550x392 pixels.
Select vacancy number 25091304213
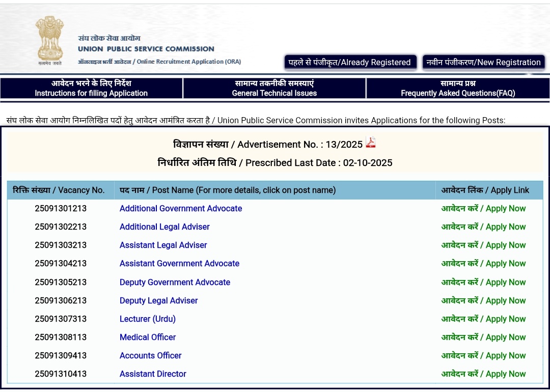click(x=60, y=263)
